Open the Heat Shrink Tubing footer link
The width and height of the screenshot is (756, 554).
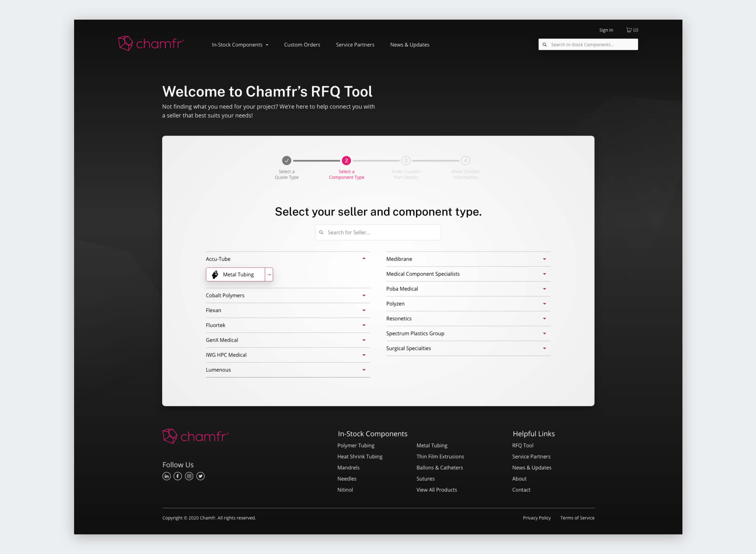[x=360, y=456]
